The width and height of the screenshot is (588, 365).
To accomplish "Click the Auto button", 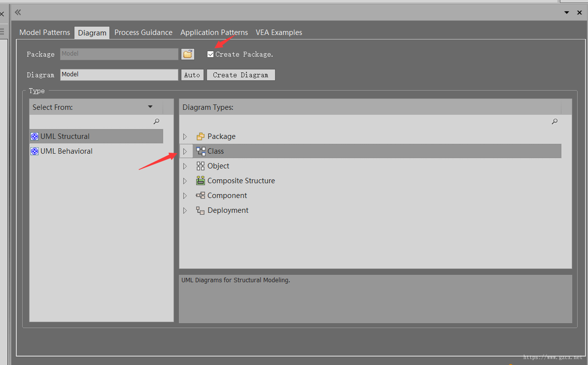I will tap(192, 75).
